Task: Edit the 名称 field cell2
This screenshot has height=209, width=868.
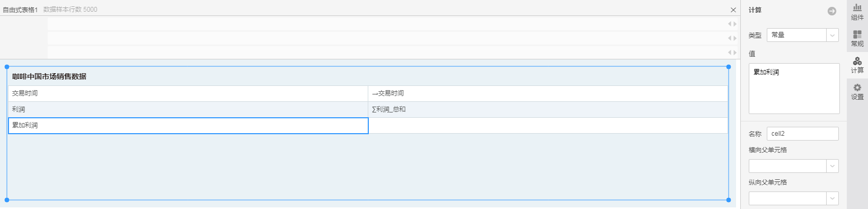Action: tap(803, 134)
